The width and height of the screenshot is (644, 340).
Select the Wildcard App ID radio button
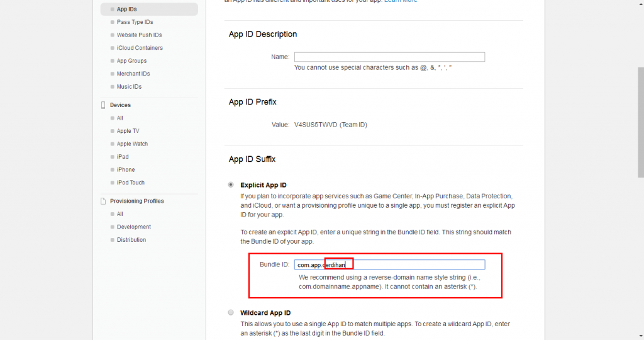click(x=231, y=313)
